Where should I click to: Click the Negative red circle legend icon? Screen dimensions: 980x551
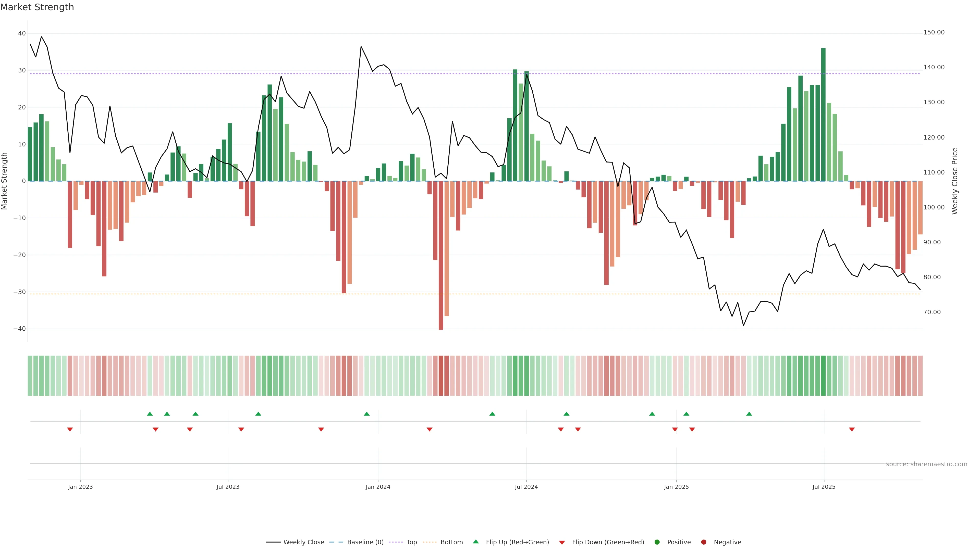point(703,542)
